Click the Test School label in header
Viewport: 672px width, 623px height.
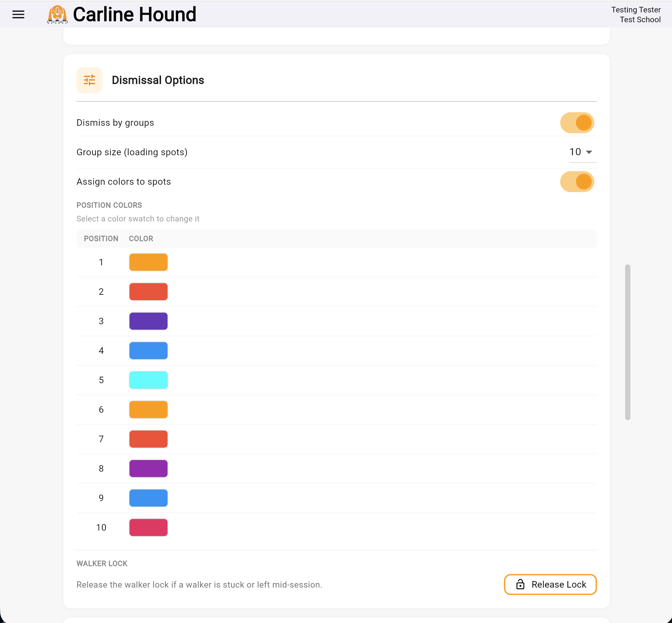[x=640, y=20]
